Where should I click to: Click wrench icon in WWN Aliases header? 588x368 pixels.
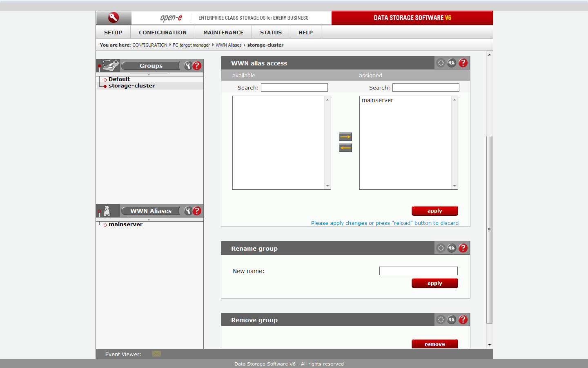click(x=188, y=211)
